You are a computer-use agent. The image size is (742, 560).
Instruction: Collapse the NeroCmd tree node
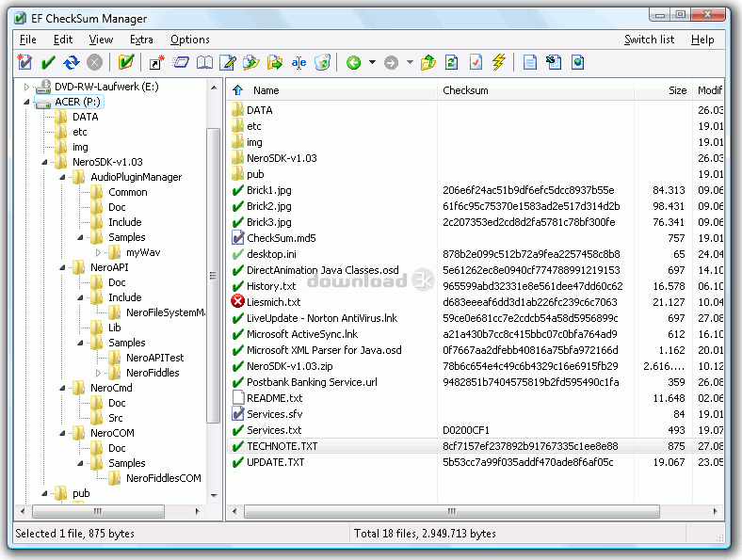click(x=62, y=388)
